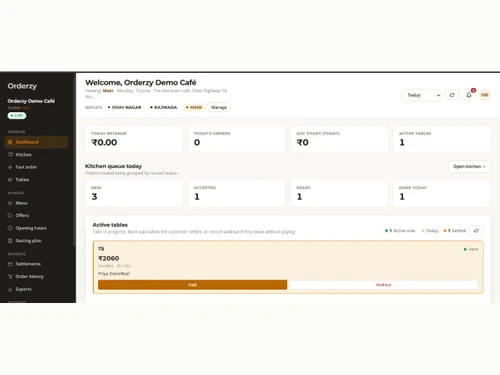Click the Exports download icon
The image size is (500, 375).
click(x=10, y=289)
